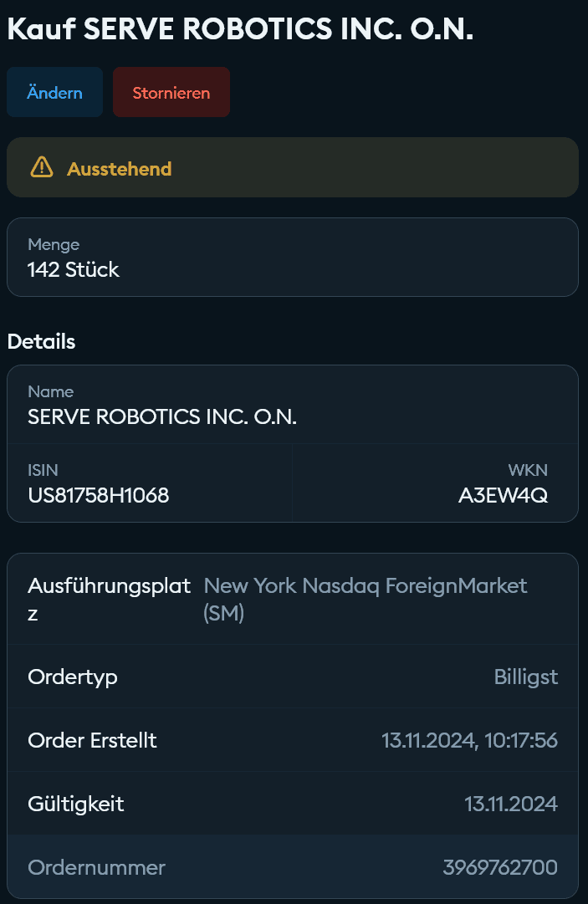Click the Billigst order type value
Screen dimensions: 588x904
525,677
